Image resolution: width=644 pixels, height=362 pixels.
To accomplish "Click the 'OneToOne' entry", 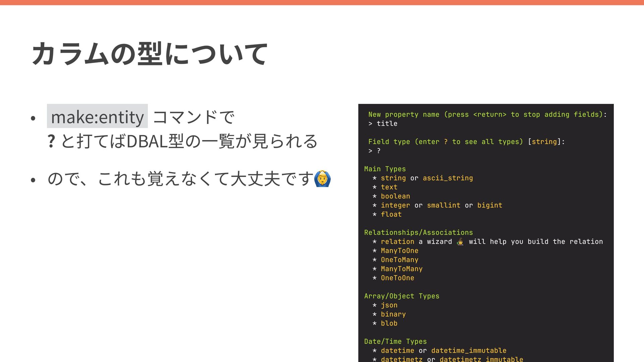I will 397,278.
